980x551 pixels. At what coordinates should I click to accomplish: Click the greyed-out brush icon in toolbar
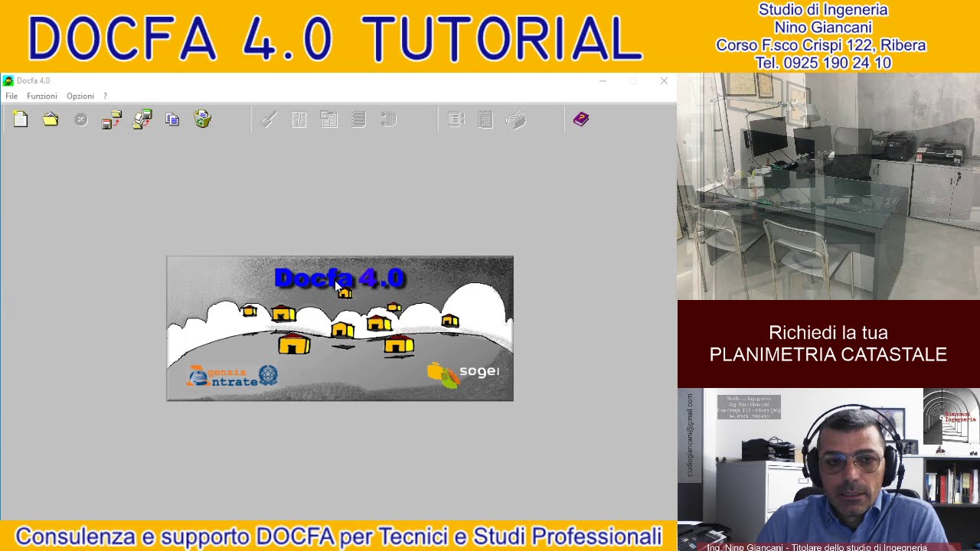(x=268, y=119)
